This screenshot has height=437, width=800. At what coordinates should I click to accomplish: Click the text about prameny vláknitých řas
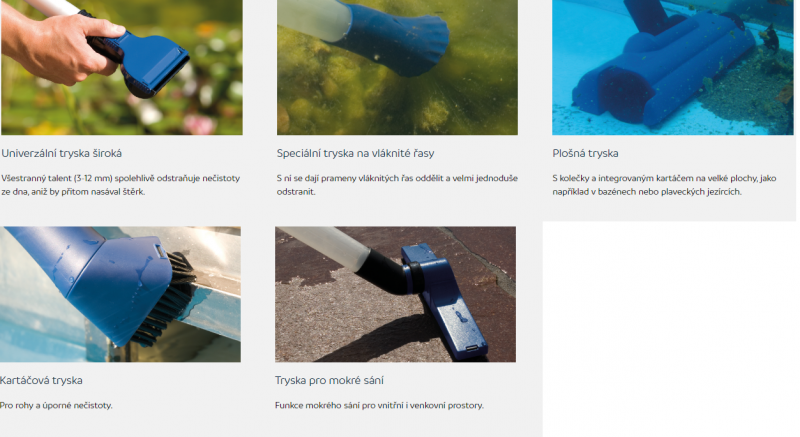[x=397, y=185]
